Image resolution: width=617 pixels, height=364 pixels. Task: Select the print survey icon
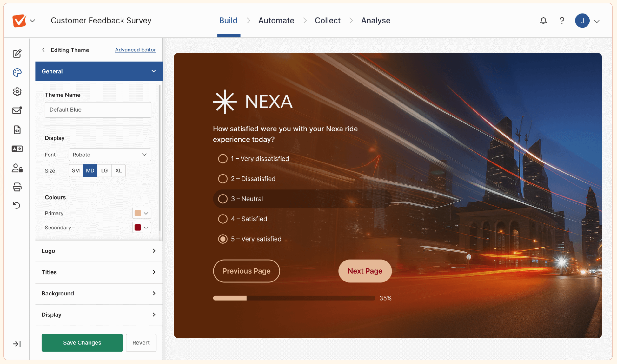point(17,187)
